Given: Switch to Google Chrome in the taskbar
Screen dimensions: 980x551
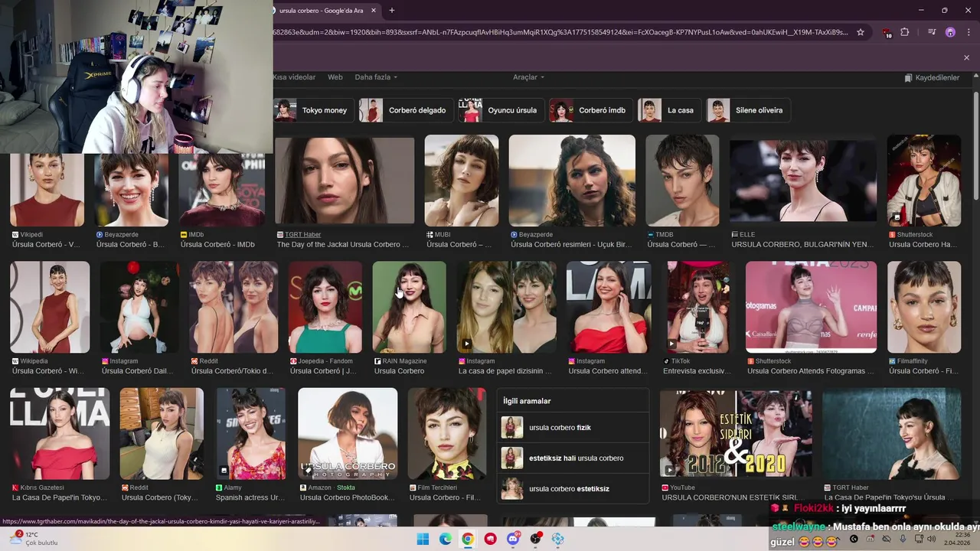Looking at the screenshot, I should click(468, 539).
